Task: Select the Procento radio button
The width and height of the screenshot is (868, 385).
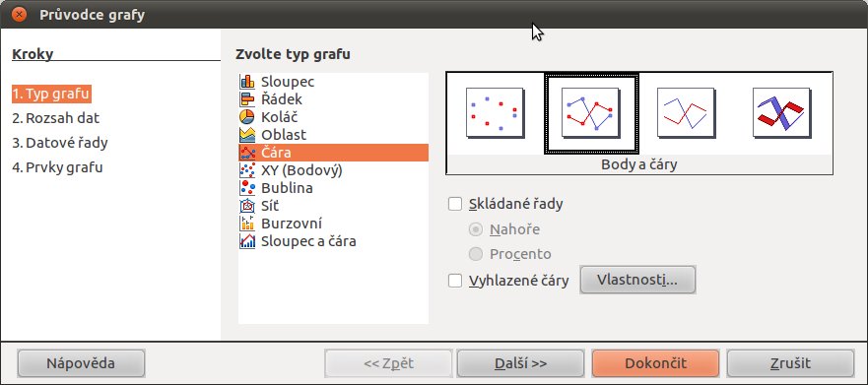Action: (476, 254)
